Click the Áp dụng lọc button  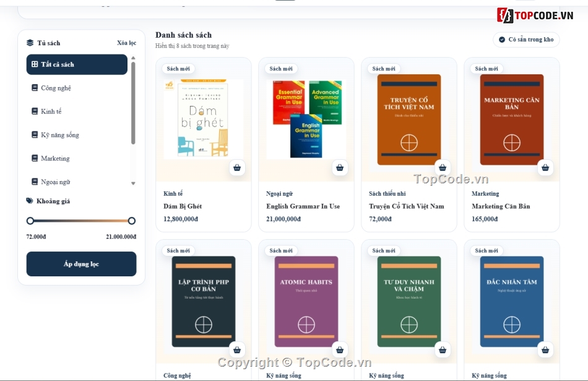pos(81,264)
